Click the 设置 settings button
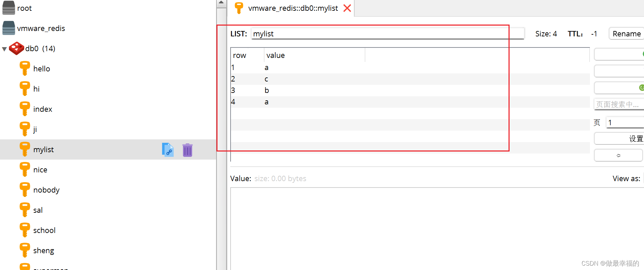 click(619, 138)
